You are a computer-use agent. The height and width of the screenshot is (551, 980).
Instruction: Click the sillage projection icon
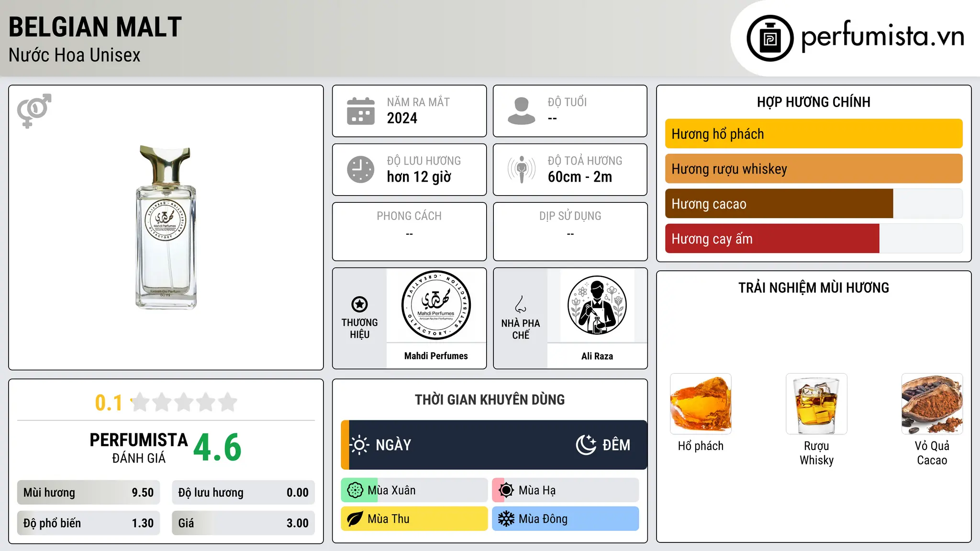click(522, 169)
